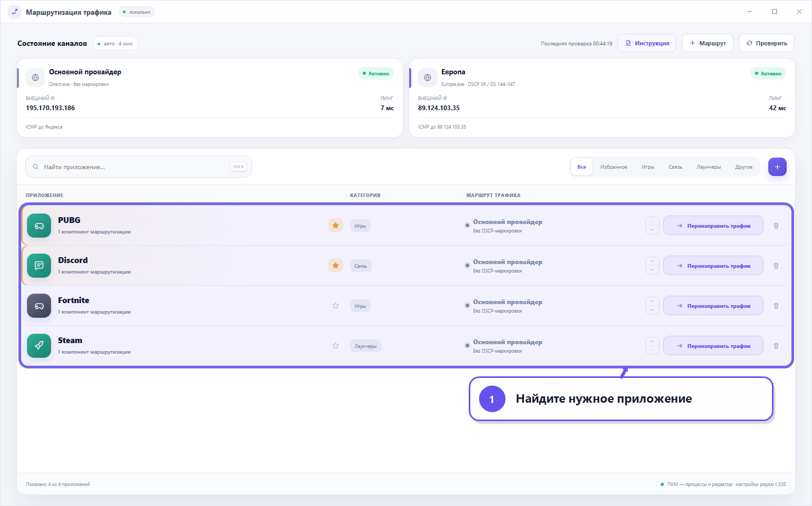This screenshot has width=812, height=506.
Task: Click the Игры category chip in PUBG row
Action: (x=360, y=226)
